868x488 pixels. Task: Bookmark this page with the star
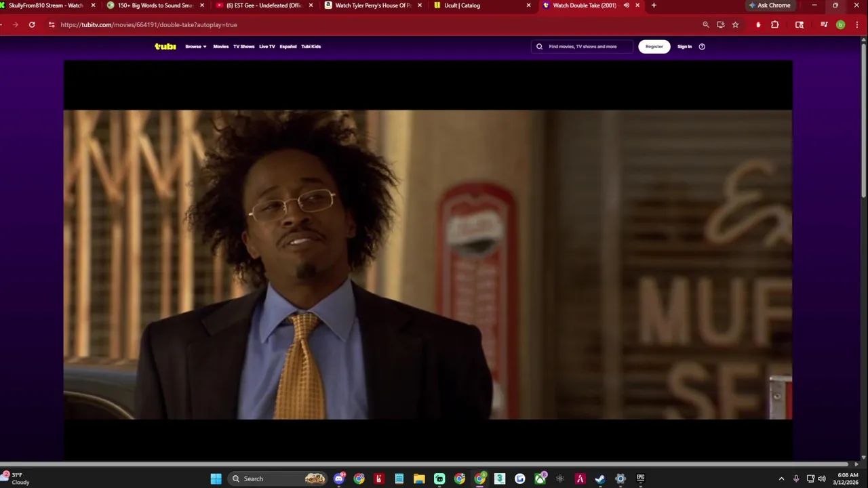[x=735, y=24]
